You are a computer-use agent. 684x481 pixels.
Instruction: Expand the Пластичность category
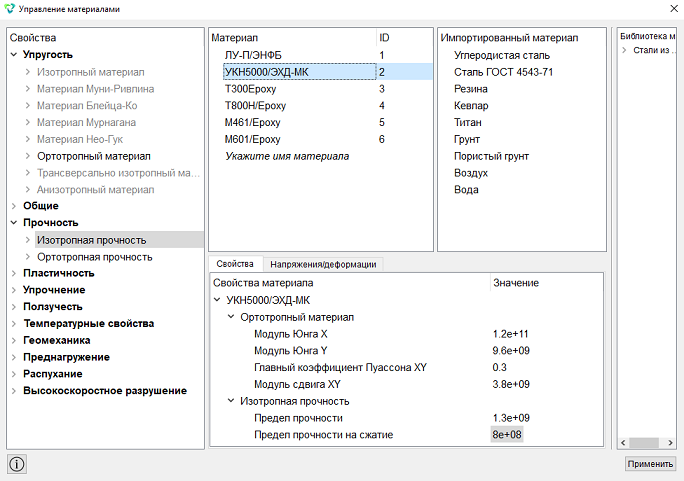(14, 273)
